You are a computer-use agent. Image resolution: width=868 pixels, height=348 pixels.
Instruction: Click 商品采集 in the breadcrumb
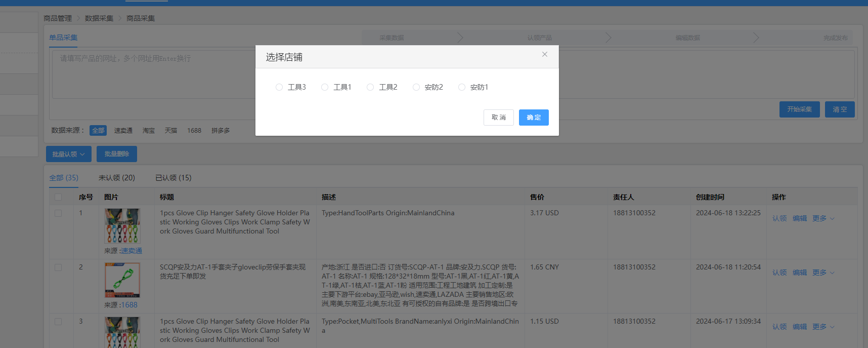tap(141, 18)
